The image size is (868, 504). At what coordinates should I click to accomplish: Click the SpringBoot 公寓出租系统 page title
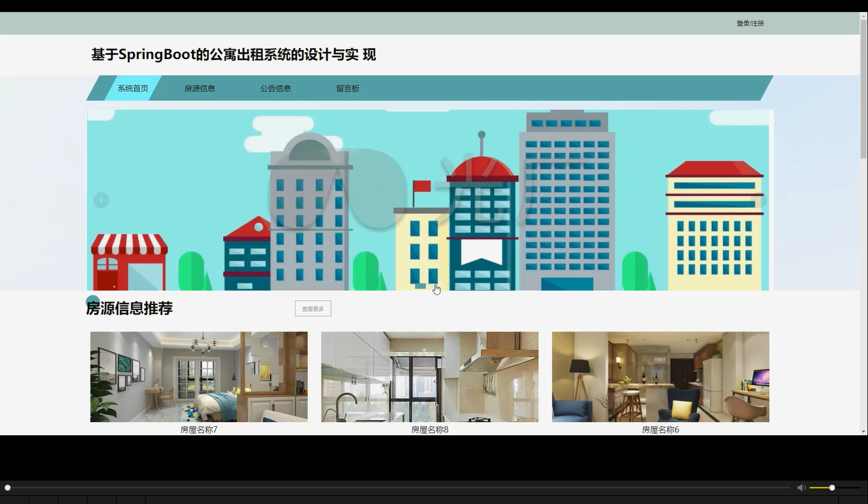click(x=232, y=54)
